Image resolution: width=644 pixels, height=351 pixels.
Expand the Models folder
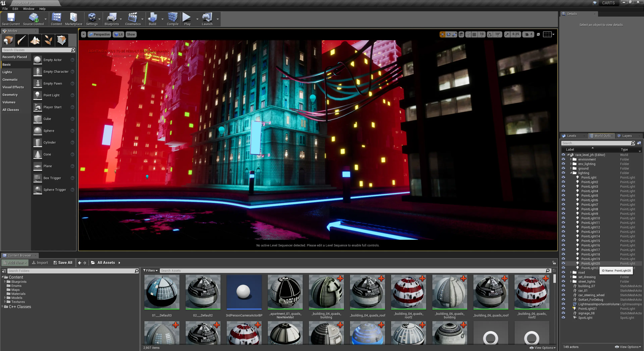pyautogui.click(x=5, y=298)
